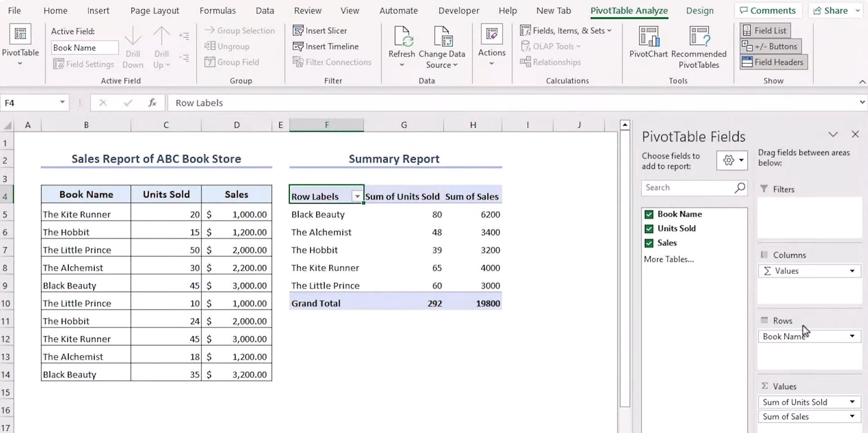Click the Drill Down arrow icon
The image size is (868, 433).
tap(133, 36)
